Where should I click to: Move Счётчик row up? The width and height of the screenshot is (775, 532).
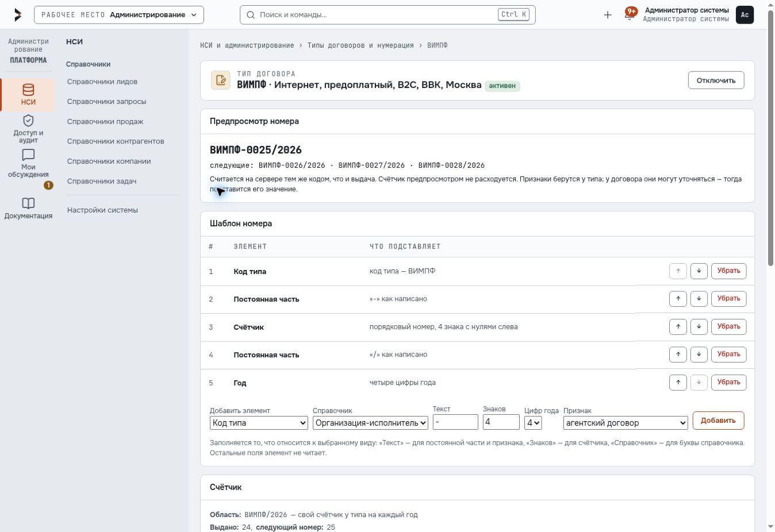click(678, 326)
